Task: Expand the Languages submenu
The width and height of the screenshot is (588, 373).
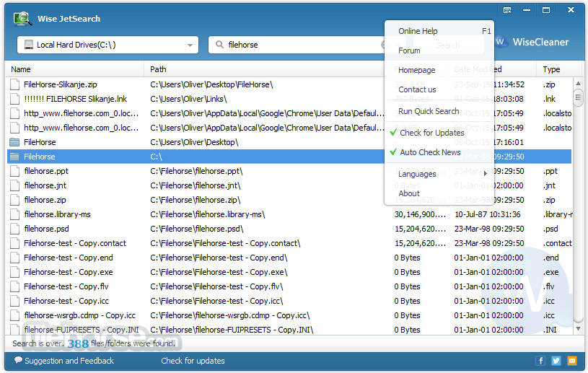Action: 439,174
